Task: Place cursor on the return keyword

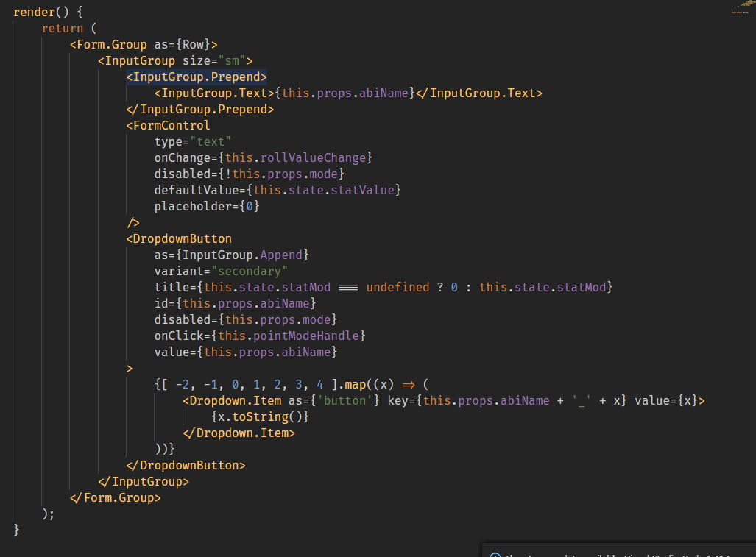Action: [x=63, y=29]
